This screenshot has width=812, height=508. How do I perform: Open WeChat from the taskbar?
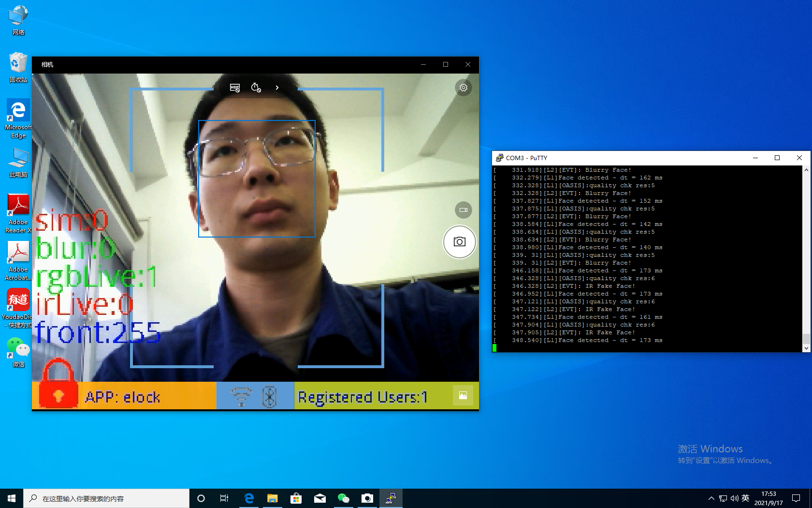pos(343,498)
